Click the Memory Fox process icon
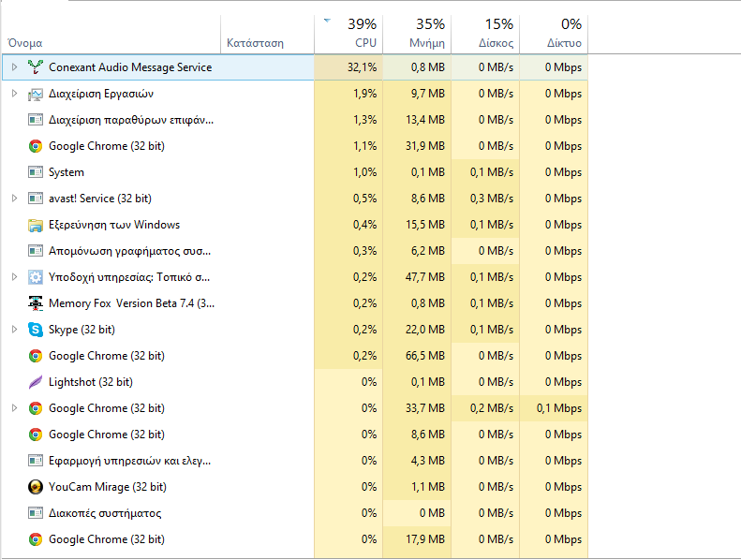Image resolution: width=741 pixels, height=560 pixels. pos(36,303)
